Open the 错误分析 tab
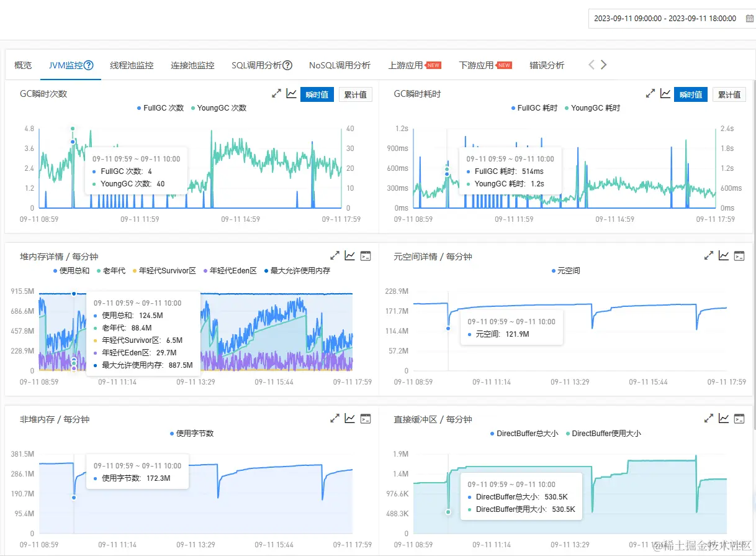This screenshot has height=556, width=756. 547,65
